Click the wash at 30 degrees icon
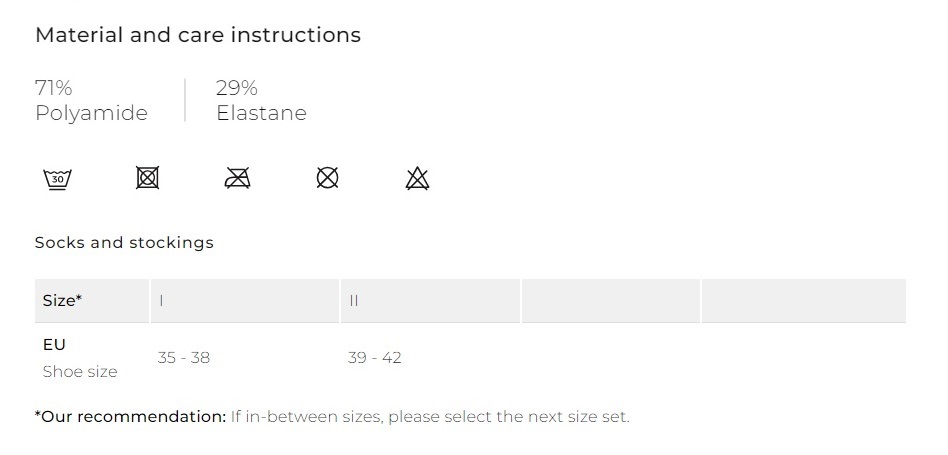948x455 pixels. [58, 179]
